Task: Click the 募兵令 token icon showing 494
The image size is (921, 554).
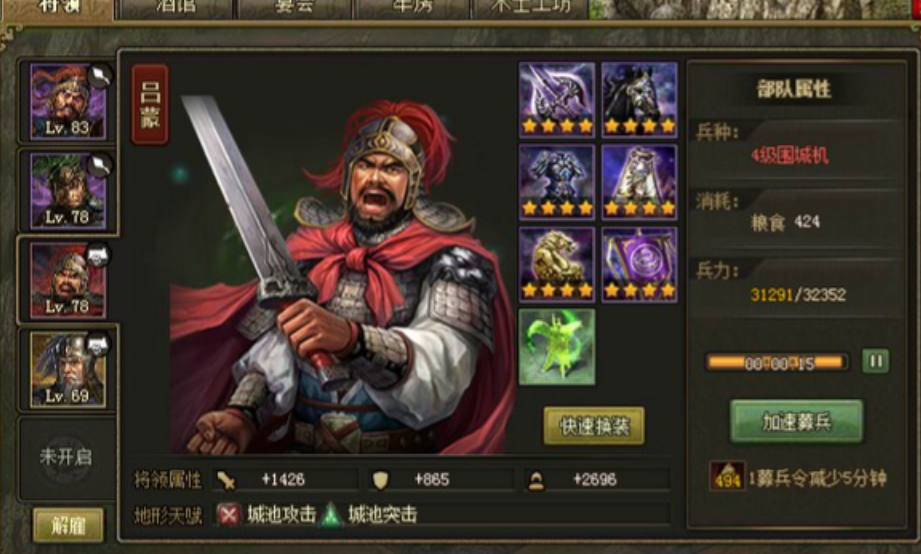Action: tap(727, 477)
